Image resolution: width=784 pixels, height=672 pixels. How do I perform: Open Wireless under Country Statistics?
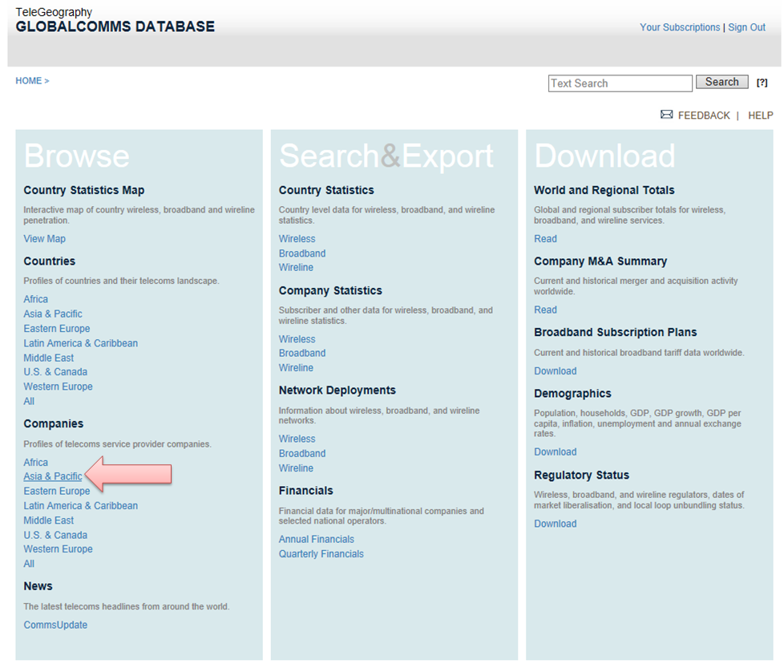[297, 238]
